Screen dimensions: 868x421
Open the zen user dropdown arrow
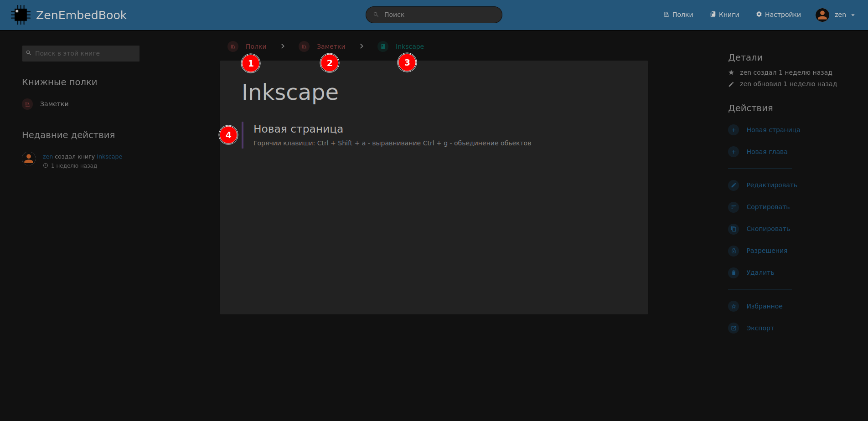[853, 15]
